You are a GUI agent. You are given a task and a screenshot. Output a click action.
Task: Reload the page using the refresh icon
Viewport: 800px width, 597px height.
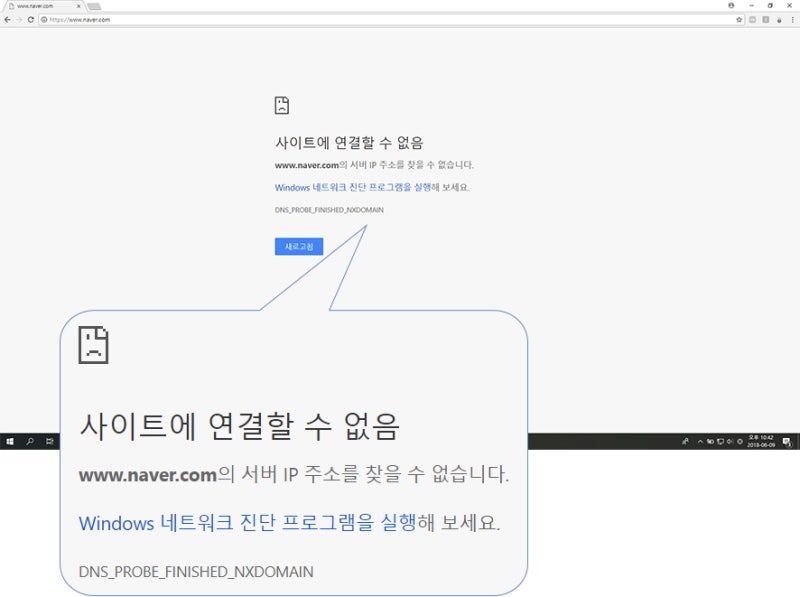click(31, 19)
